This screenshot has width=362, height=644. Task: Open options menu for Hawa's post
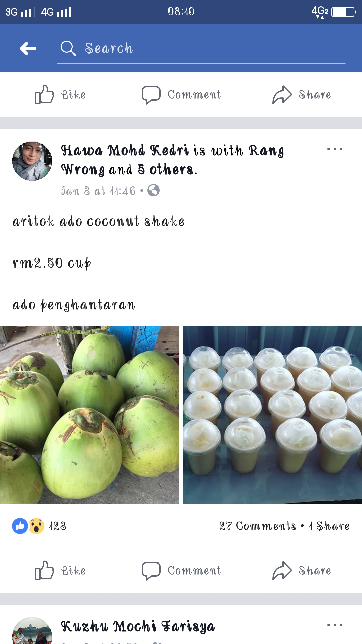335,149
